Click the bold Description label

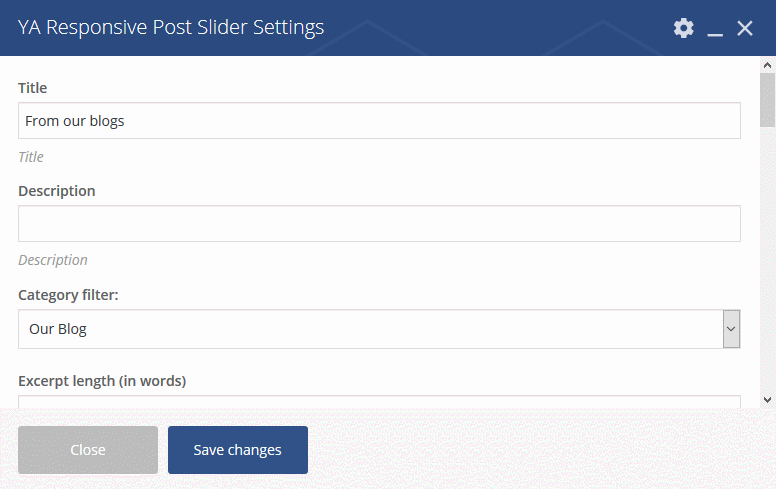(56, 191)
